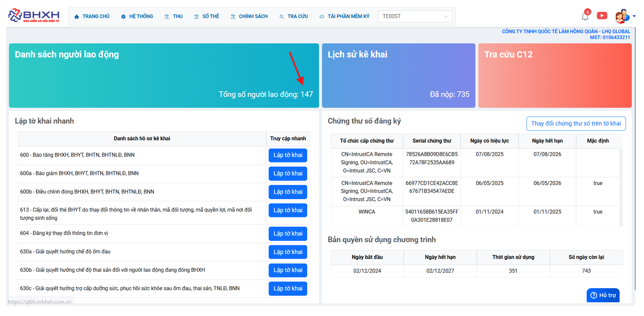This screenshot has height=316, width=644.
Task: Click the cloud download icon for Tải phần mềm ký
Action: 322,17
